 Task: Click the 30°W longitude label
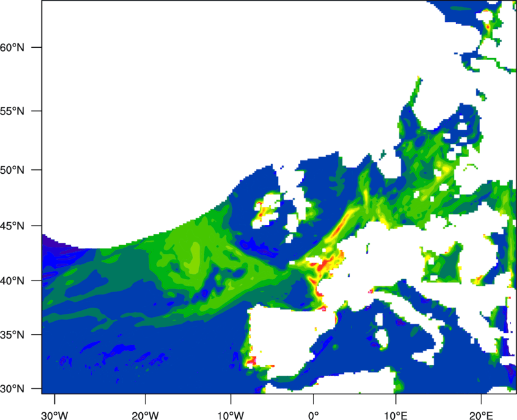(55, 415)
